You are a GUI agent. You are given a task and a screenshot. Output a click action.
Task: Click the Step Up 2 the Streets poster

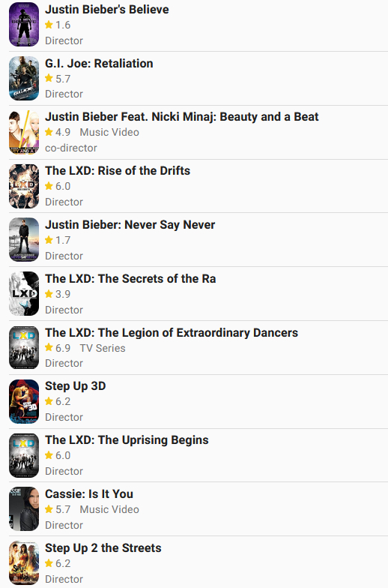coord(24,562)
